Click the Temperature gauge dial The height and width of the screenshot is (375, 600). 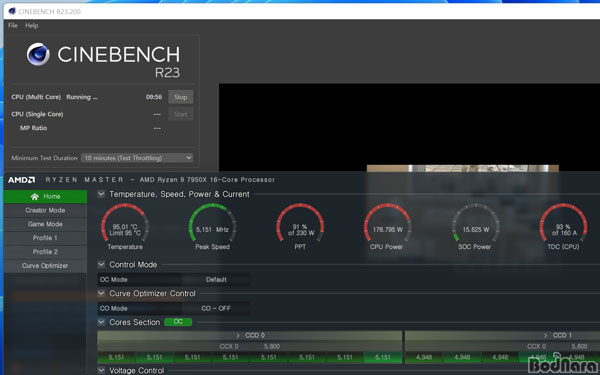[125, 227]
